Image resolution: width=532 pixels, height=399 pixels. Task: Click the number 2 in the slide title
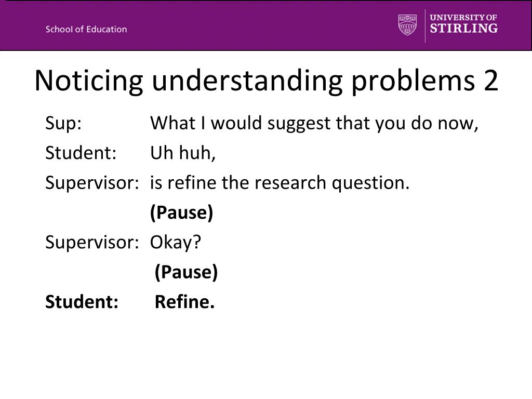click(x=491, y=81)
